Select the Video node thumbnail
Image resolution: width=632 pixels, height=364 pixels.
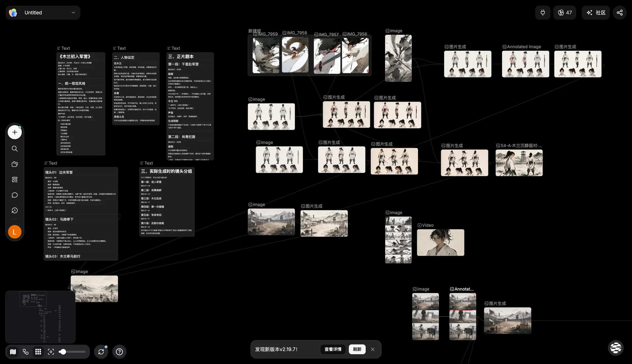[440, 242]
